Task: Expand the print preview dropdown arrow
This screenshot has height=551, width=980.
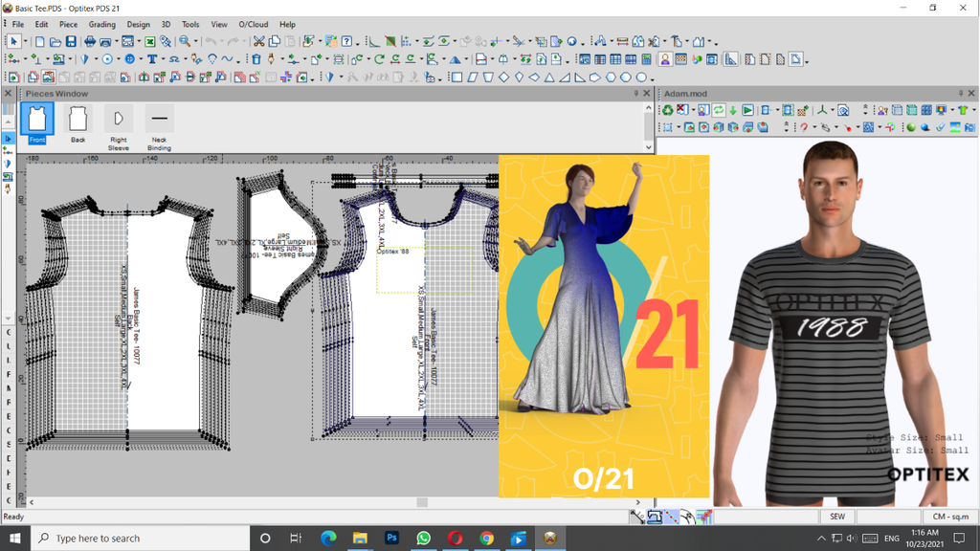Action: 116,42
